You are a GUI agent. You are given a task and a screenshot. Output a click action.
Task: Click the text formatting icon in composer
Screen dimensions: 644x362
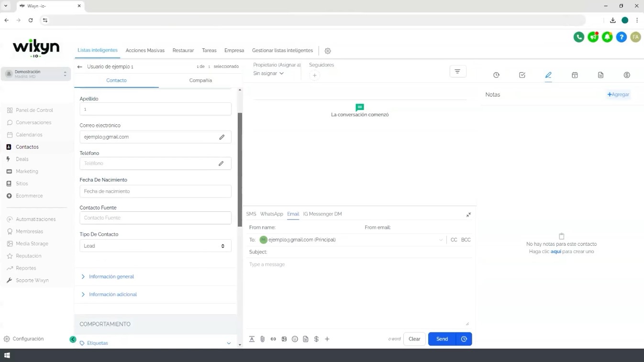252,339
